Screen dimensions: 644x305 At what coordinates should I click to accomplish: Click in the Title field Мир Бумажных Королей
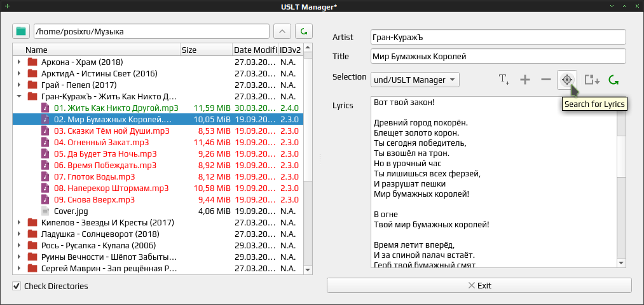[x=498, y=57]
